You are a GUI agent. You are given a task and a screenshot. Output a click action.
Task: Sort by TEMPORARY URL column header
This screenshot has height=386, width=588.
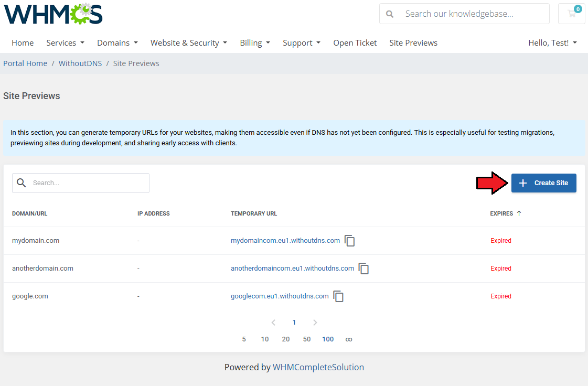[254, 213]
